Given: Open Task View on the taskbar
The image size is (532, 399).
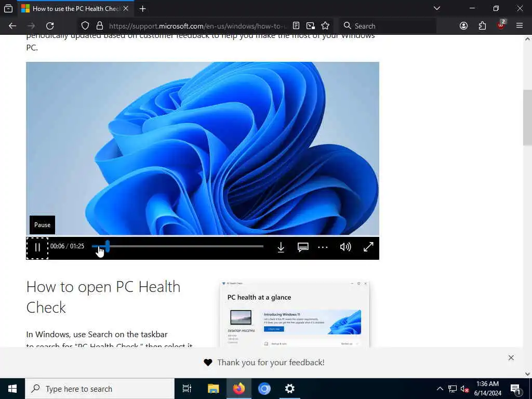Looking at the screenshot, I should click(187, 389).
